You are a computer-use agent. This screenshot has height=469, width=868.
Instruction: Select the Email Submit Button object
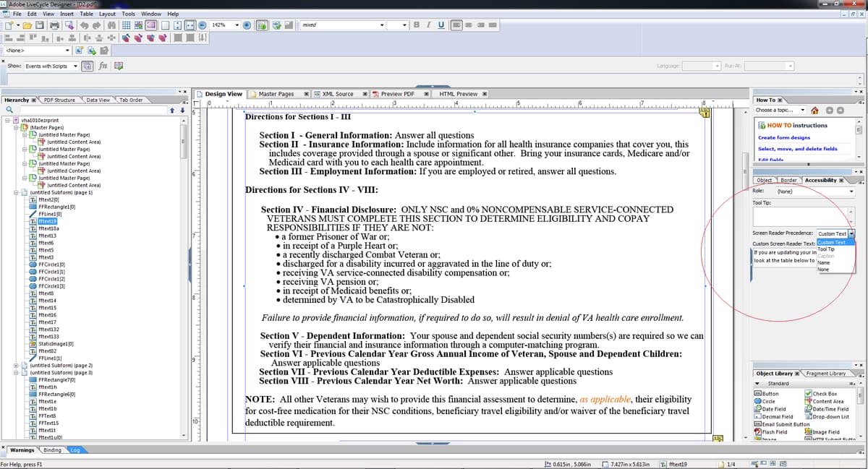pyautogui.click(x=786, y=424)
